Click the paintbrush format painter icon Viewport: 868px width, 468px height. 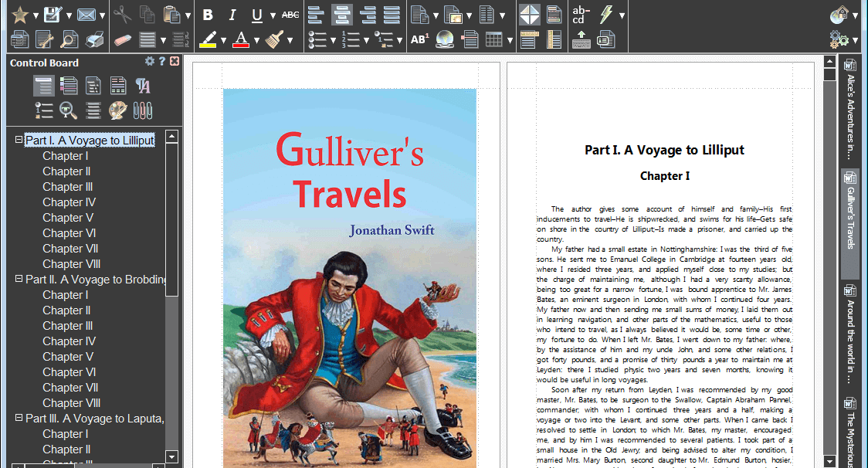(x=274, y=39)
